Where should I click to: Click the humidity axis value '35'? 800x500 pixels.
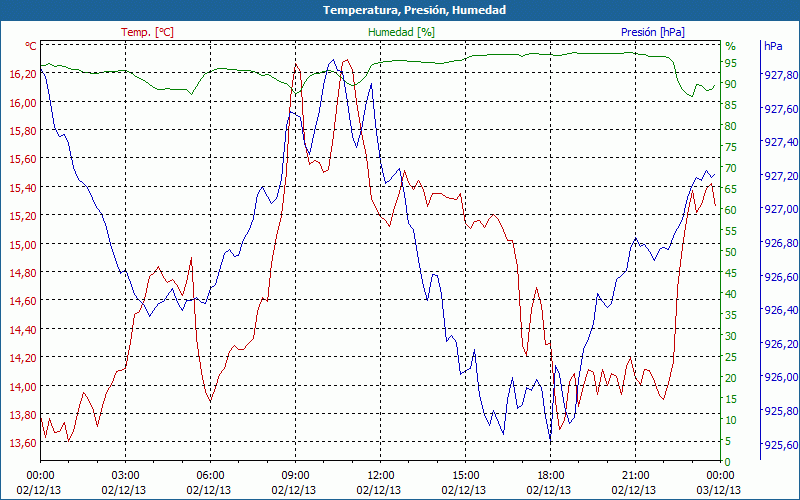pos(731,315)
